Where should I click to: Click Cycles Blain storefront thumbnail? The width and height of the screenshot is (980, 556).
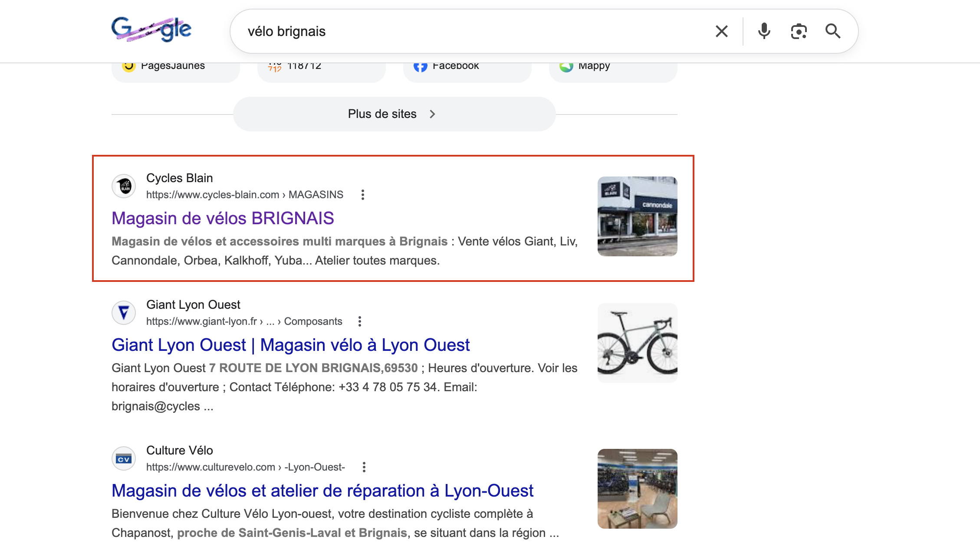pyautogui.click(x=637, y=216)
